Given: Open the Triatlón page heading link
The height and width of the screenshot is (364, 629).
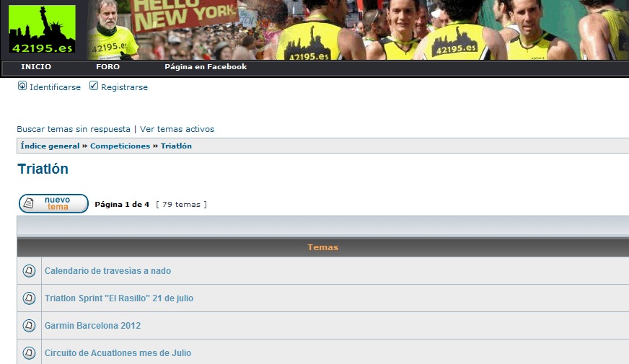Looking at the screenshot, I should tap(43, 169).
